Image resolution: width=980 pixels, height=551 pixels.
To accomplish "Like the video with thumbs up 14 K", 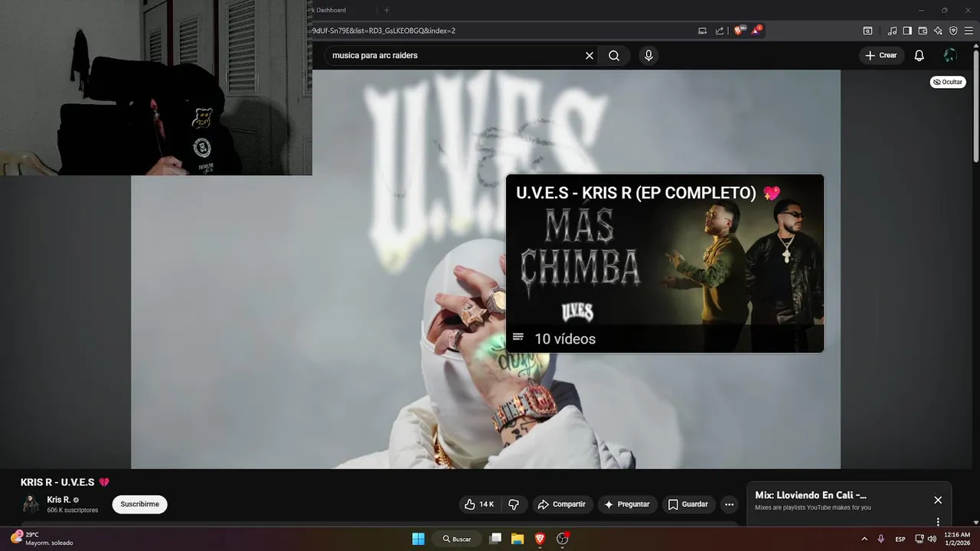I will (480, 504).
